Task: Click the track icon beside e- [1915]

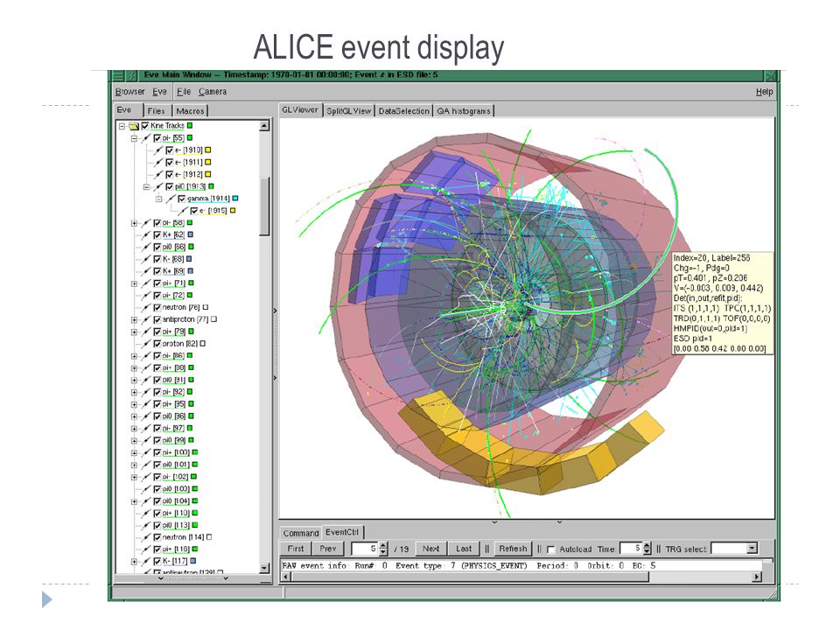Action: click(x=183, y=211)
